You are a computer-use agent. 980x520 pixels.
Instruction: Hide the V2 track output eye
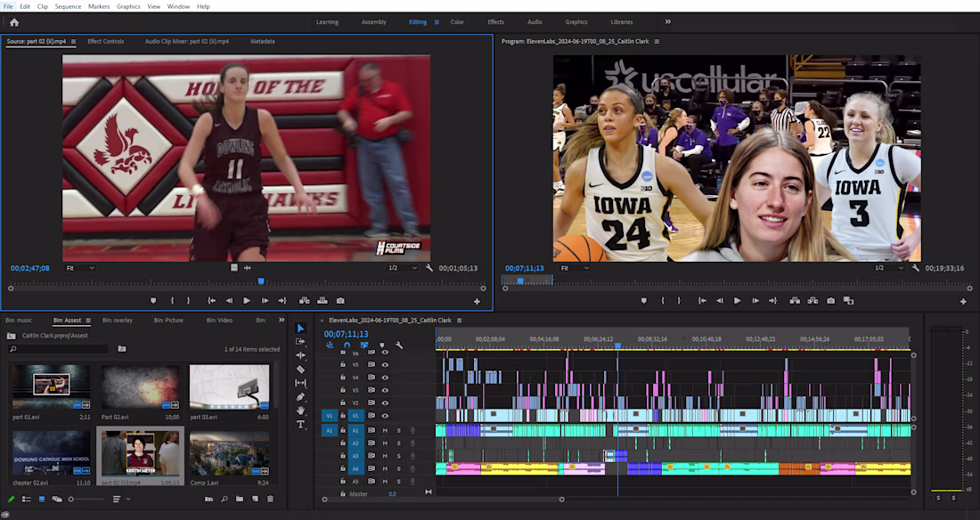385,402
